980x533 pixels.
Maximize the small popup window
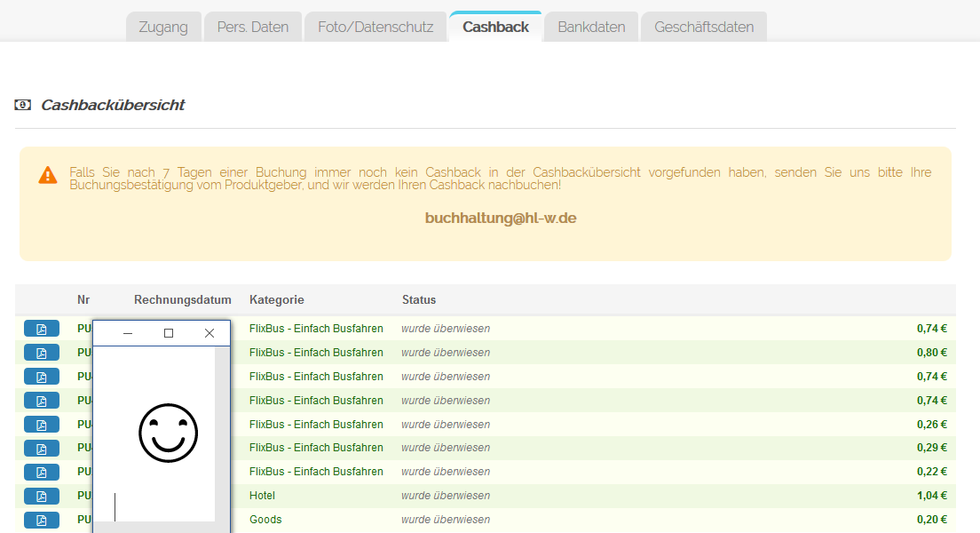tap(169, 333)
